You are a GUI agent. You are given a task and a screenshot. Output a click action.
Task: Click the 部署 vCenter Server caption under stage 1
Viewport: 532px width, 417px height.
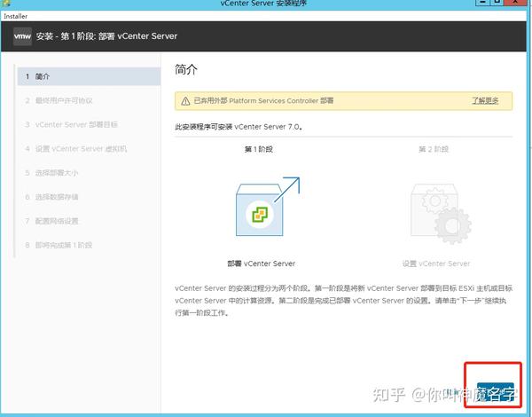(x=262, y=264)
